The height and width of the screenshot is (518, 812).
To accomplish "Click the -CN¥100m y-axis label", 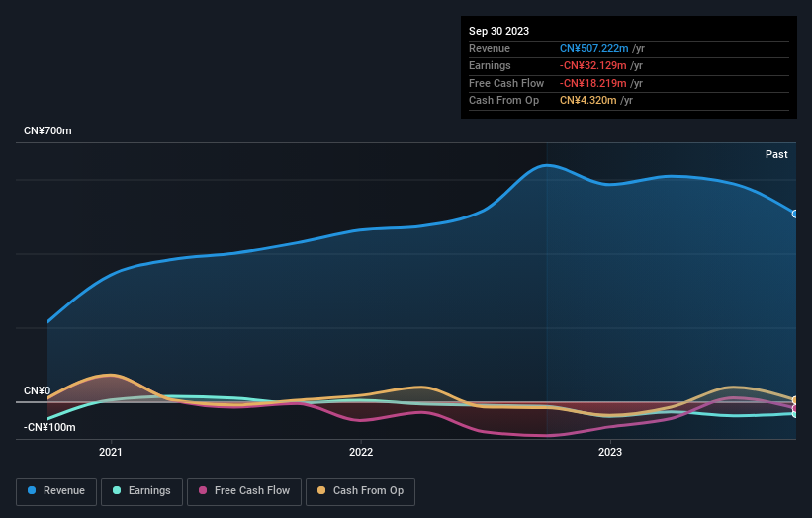I will tap(49, 427).
